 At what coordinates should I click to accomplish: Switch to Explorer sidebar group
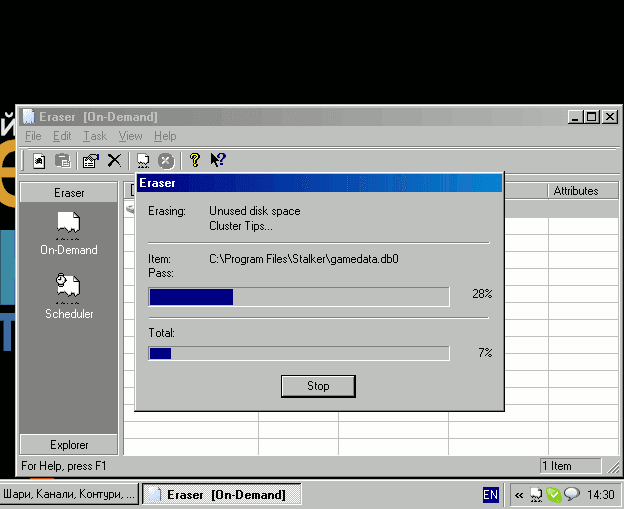(x=69, y=445)
